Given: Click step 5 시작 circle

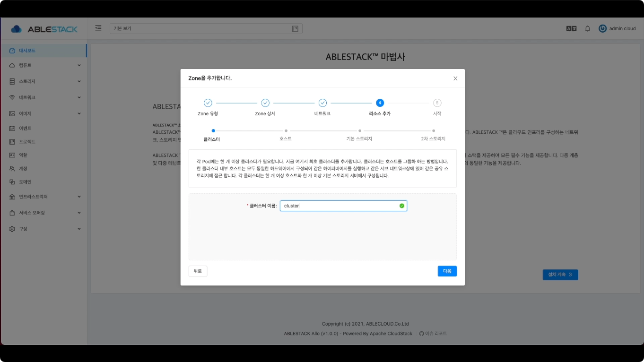Looking at the screenshot, I should pos(437,103).
